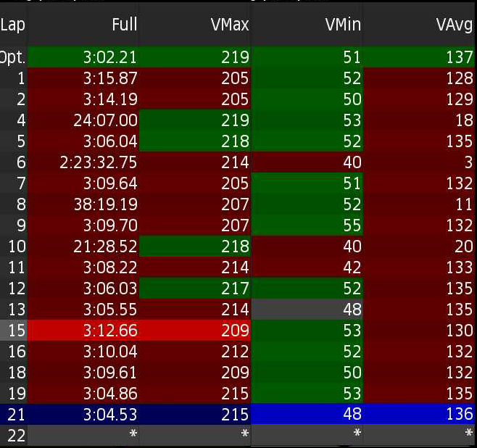Click the gray VMin cell in lap 13
The height and width of the screenshot is (448, 477).
pyautogui.click(x=307, y=309)
